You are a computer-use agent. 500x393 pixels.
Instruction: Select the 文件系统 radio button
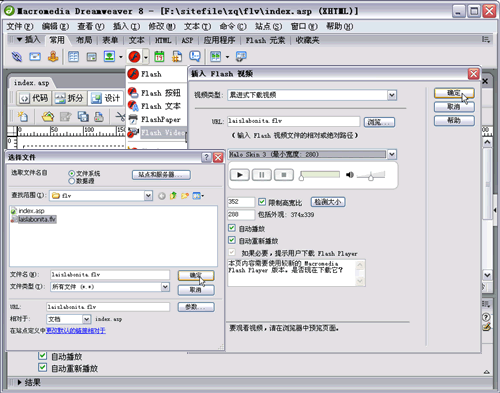click(71, 173)
